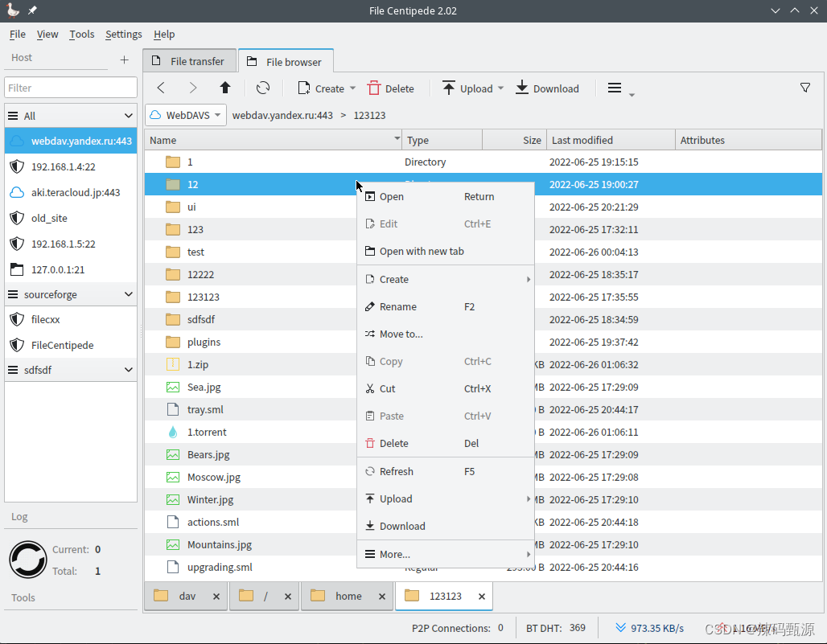Click the toolbar Delete button
The image size is (827, 644).
(x=391, y=88)
